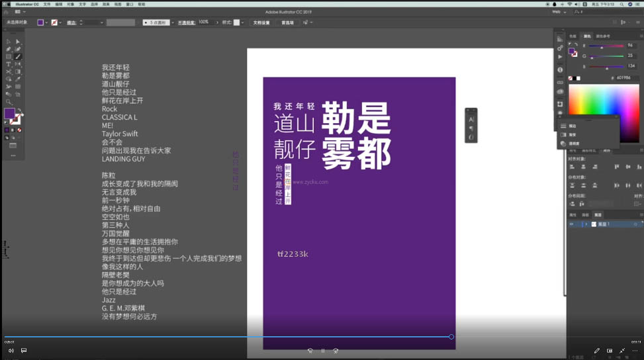Click the Paragraph panel icon on floating bar

471,128
